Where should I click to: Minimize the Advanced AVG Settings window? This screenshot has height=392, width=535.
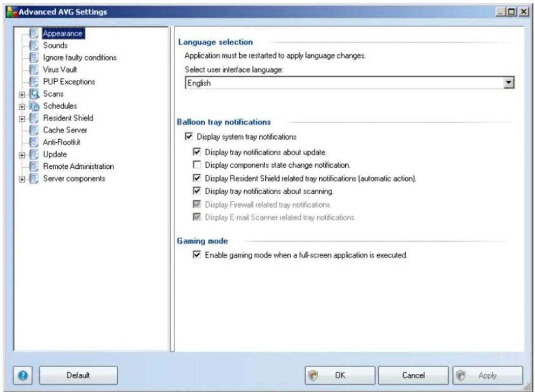point(500,12)
